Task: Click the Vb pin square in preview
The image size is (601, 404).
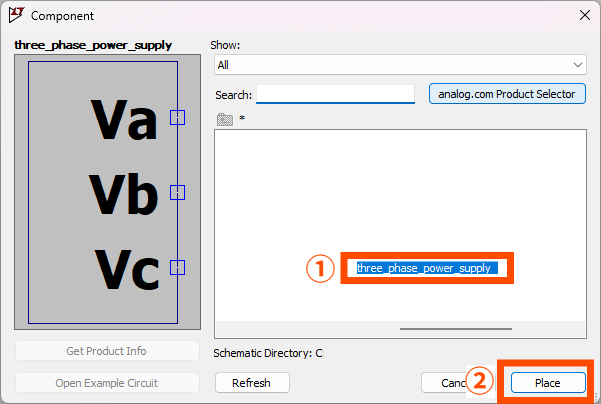Action: pos(177,192)
